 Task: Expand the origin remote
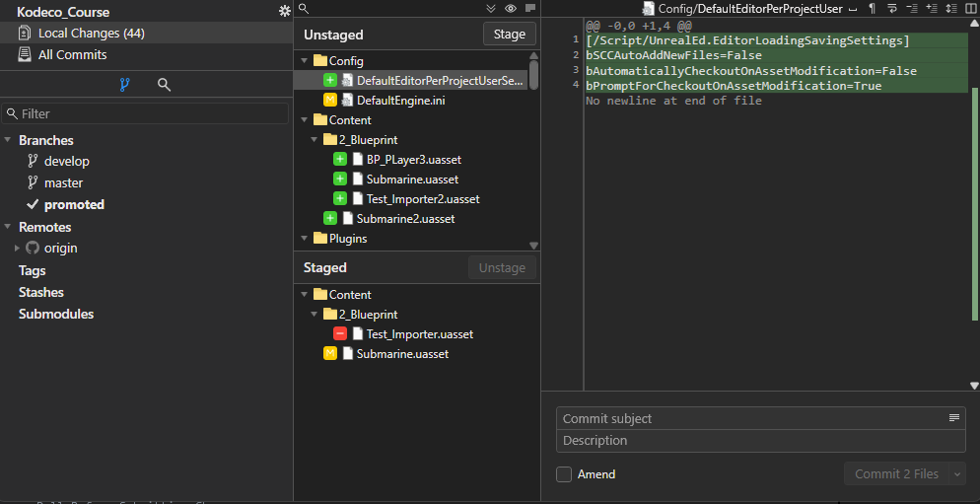pyautogui.click(x=18, y=249)
